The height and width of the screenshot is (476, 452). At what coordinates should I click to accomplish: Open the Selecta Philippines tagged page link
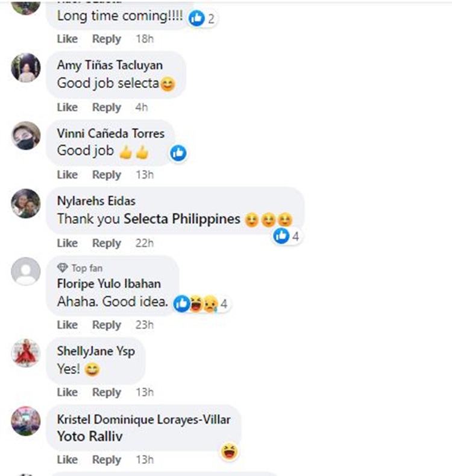(182, 219)
